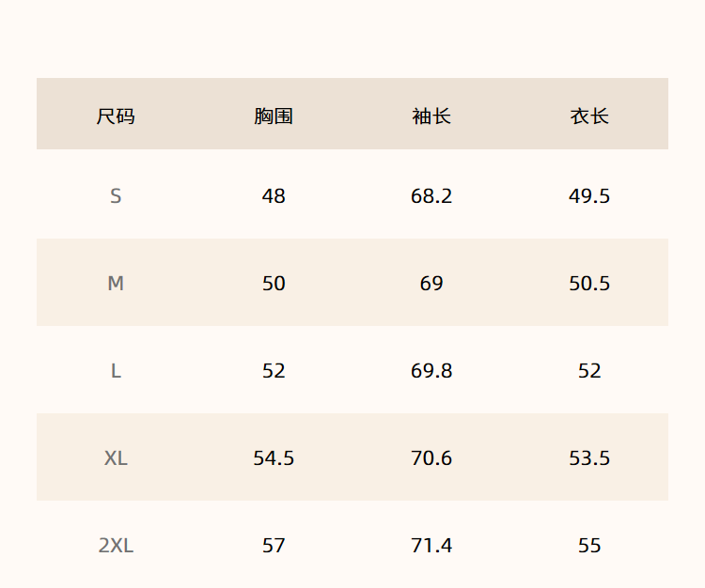Click the 71.4 sleeve length value
705x588 pixels.
(x=431, y=546)
